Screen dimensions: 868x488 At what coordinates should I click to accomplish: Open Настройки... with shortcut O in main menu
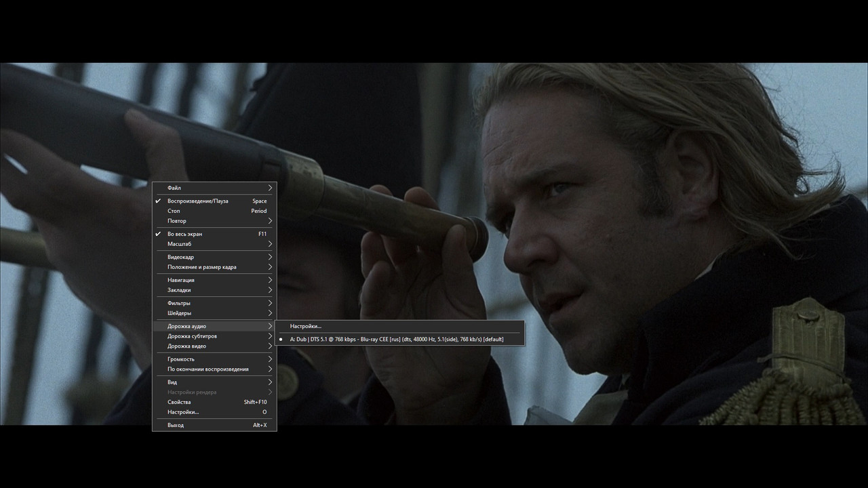pos(214,412)
